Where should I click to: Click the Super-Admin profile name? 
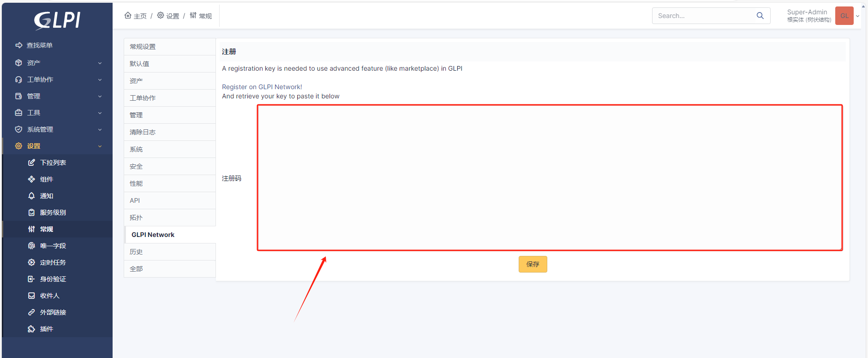pos(807,12)
